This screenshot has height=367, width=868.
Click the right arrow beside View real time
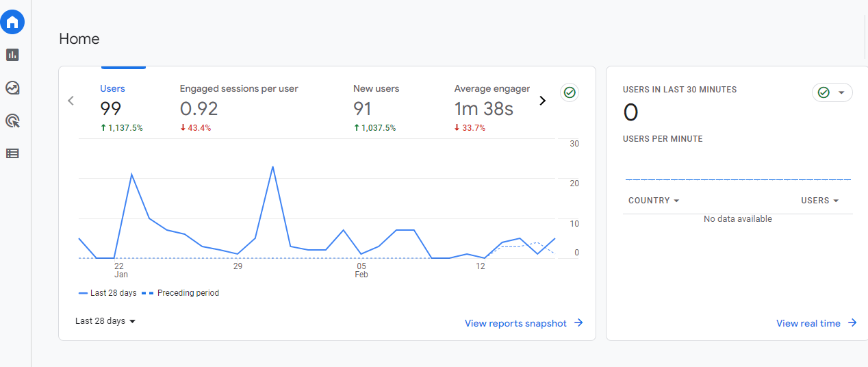point(852,323)
